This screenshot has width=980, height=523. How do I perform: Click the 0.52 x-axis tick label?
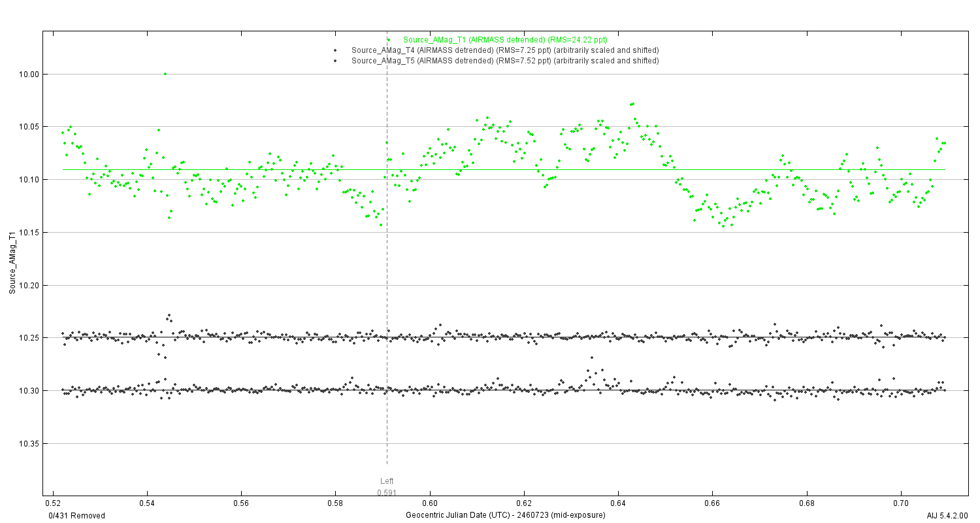point(54,504)
